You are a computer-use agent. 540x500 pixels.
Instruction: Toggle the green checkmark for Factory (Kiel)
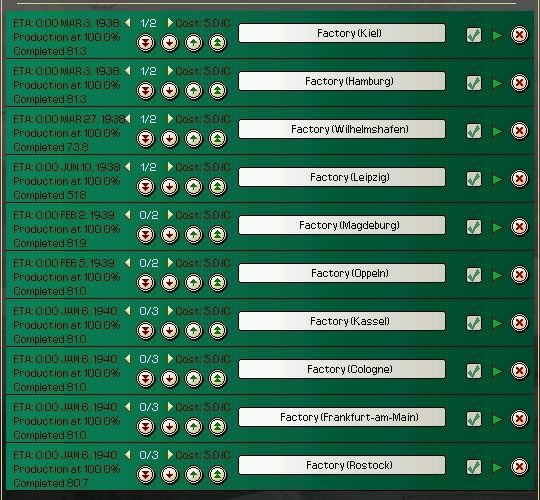474,35
